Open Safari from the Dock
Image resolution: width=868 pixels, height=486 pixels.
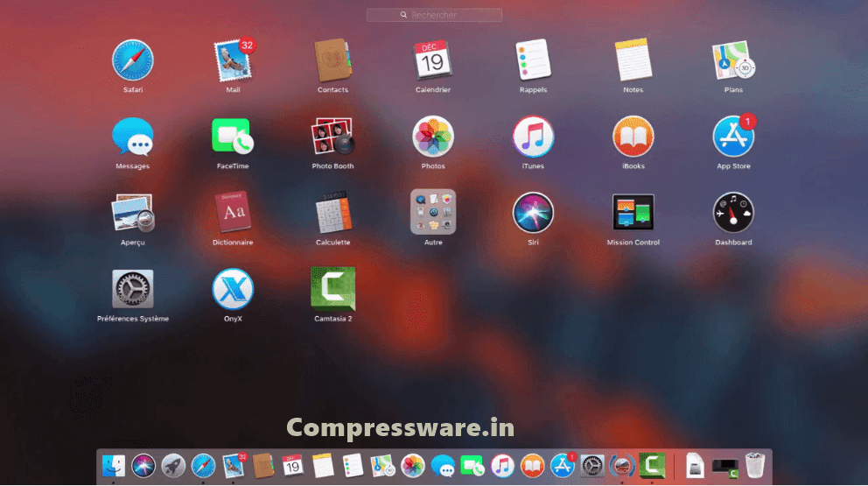pos(203,466)
